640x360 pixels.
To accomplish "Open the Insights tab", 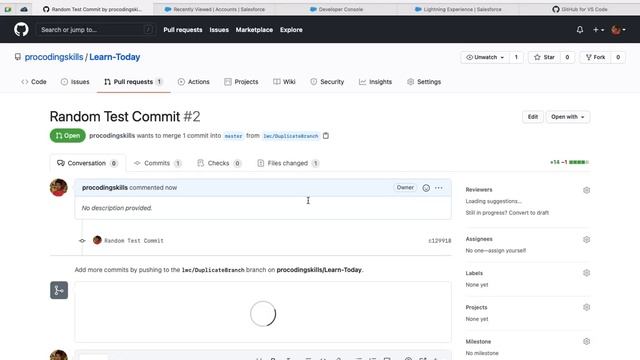I will [x=375, y=82].
